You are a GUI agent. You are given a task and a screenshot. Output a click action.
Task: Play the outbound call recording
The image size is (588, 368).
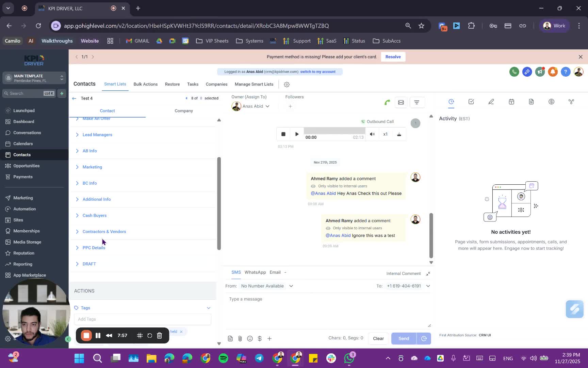297,134
